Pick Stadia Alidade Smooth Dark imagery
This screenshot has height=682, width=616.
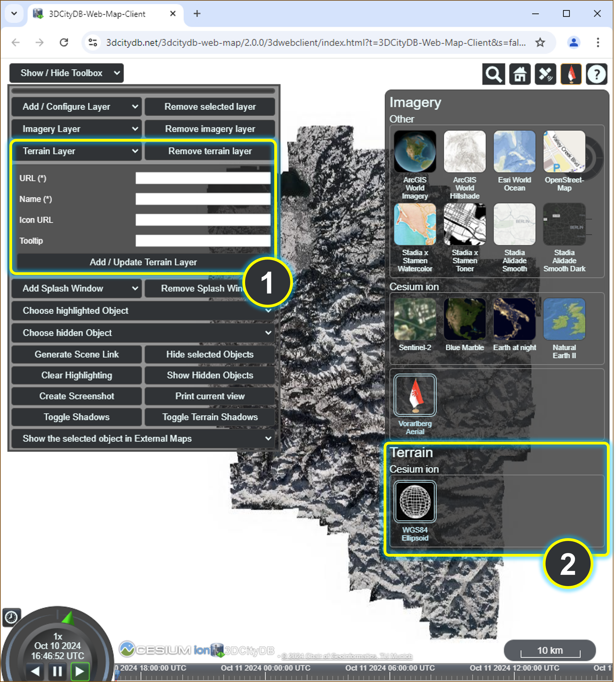click(x=564, y=224)
